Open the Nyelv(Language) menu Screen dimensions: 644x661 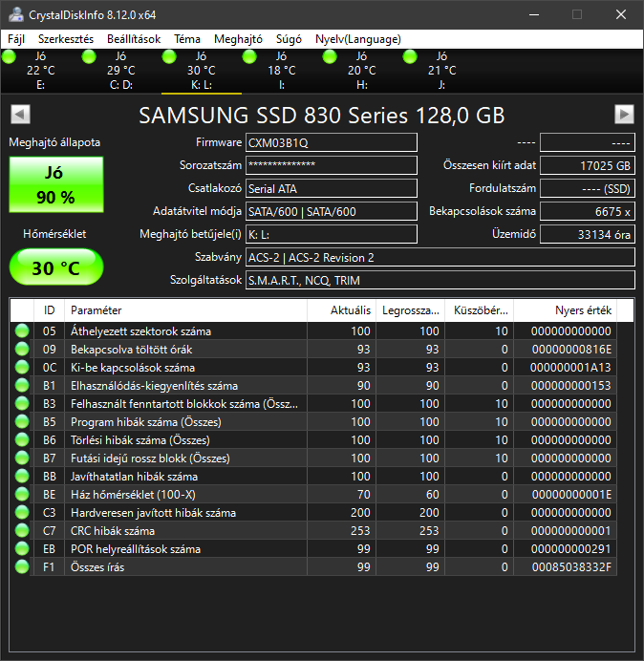point(358,39)
